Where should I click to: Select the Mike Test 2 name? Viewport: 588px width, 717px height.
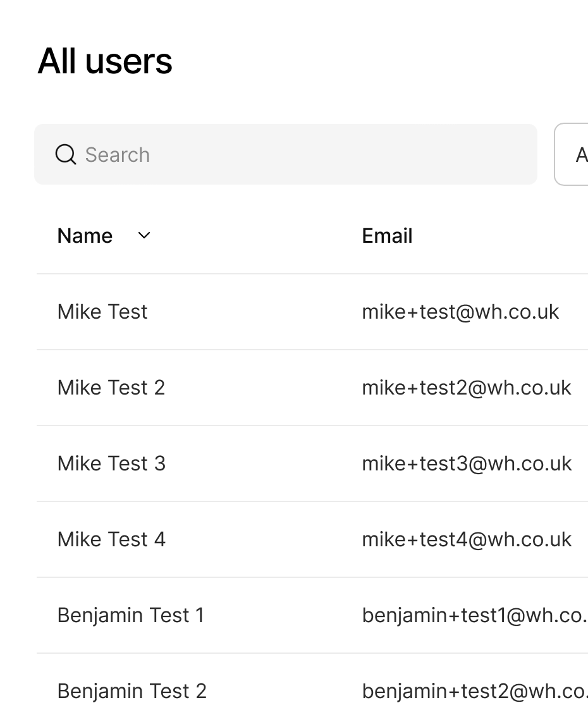point(111,388)
